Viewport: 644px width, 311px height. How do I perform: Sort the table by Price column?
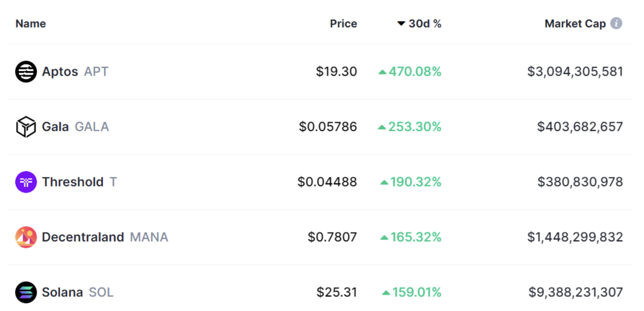[x=343, y=24]
